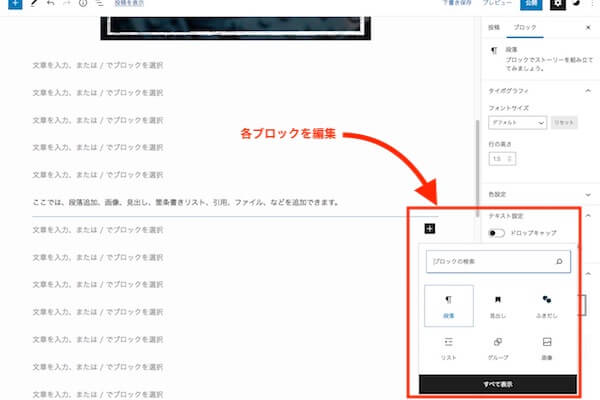Click the font size reset (リセット) button

(564, 122)
